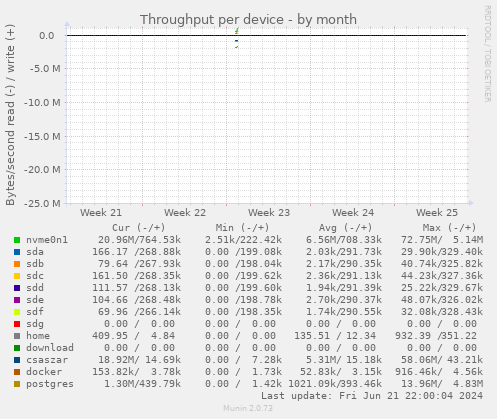
Task: Click docker current value 153.82k/ 3.78k
Action: (x=137, y=372)
